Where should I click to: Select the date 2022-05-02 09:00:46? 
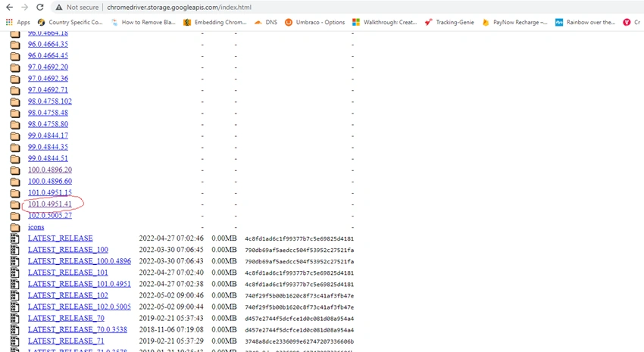(171, 295)
